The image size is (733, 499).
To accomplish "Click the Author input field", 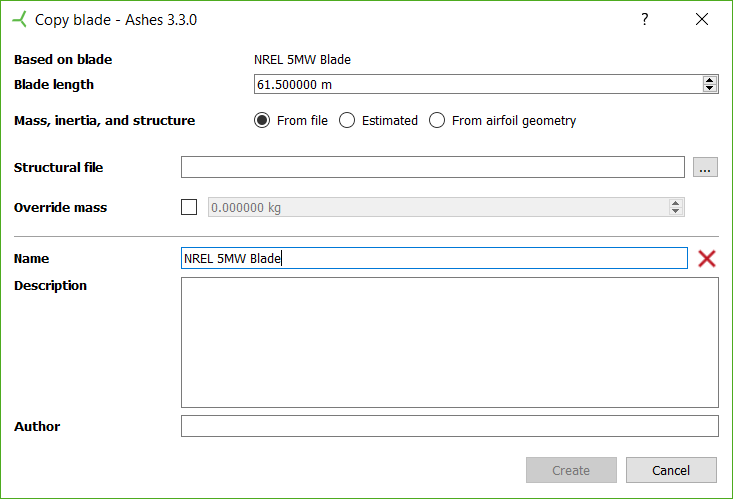I will (450, 426).
